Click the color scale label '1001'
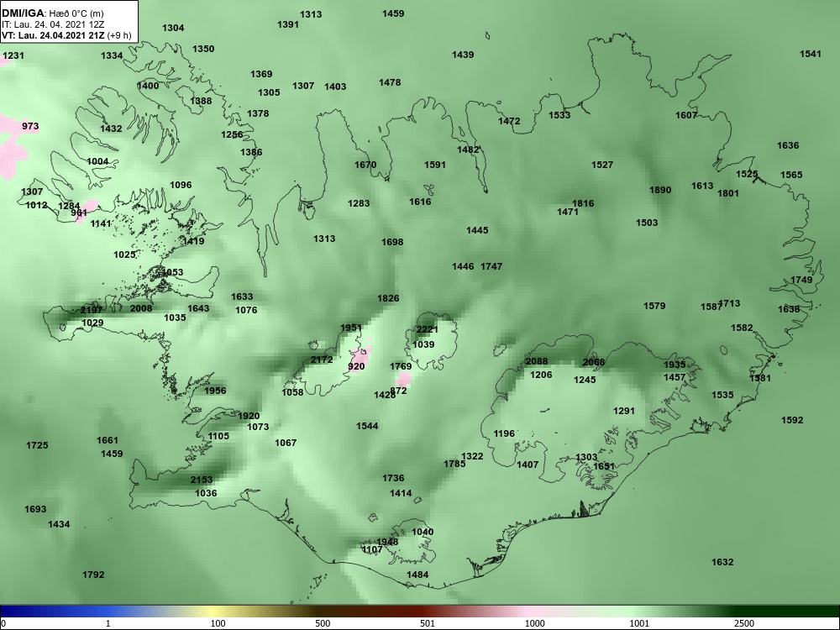 tap(639, 623)
